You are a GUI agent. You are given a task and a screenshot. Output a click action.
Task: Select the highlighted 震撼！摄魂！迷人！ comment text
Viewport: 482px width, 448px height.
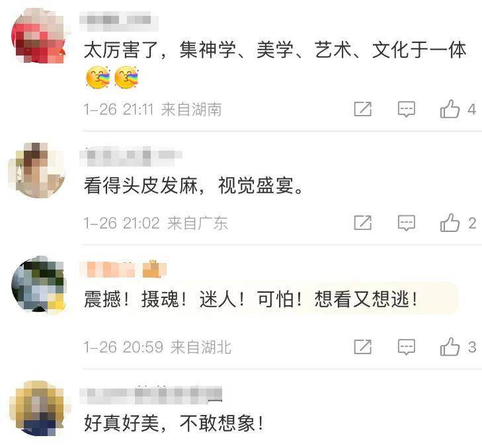pyautogui.click(x=251, y=299)
